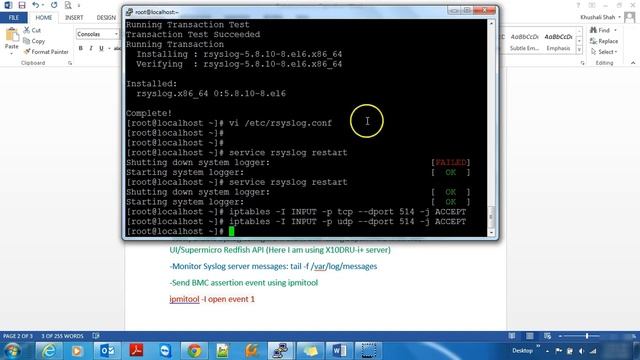Toggle Bold formatting

pos(81,48)
